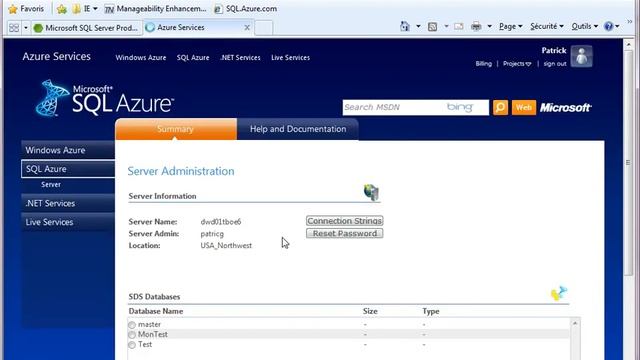640x360 pixels.
Task: Click the Server Information globe-server icon
Action: point(371,192)
